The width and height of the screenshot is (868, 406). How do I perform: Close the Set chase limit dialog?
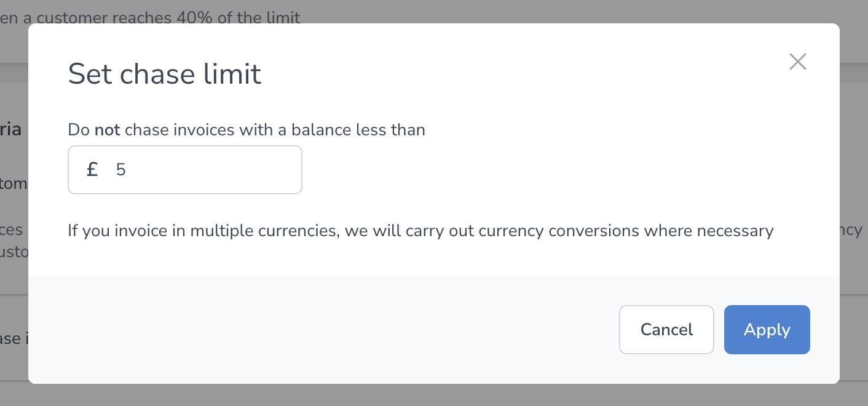[797, 62]
